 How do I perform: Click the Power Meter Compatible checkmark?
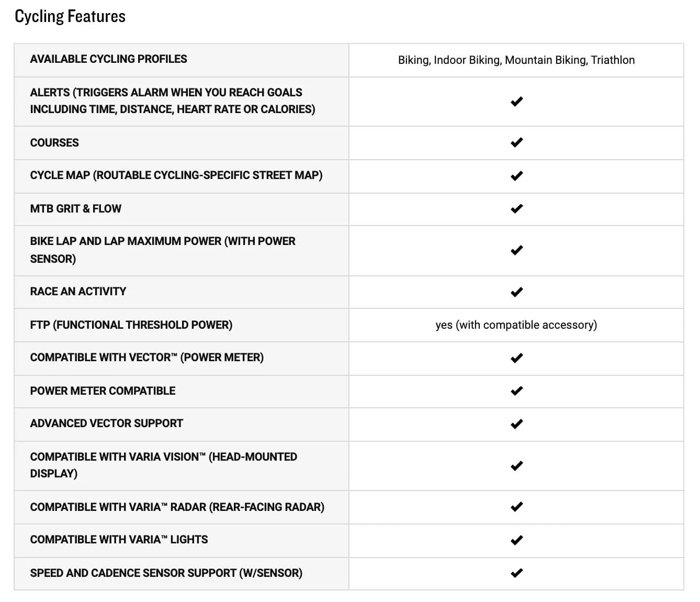click(x=516, y=391)
